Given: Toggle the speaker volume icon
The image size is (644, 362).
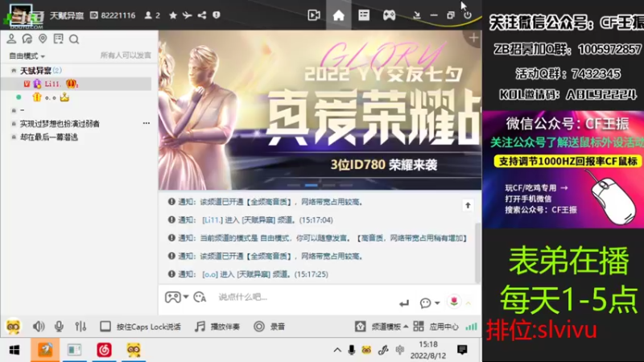Looking at the screenshot, I should 39,327.
